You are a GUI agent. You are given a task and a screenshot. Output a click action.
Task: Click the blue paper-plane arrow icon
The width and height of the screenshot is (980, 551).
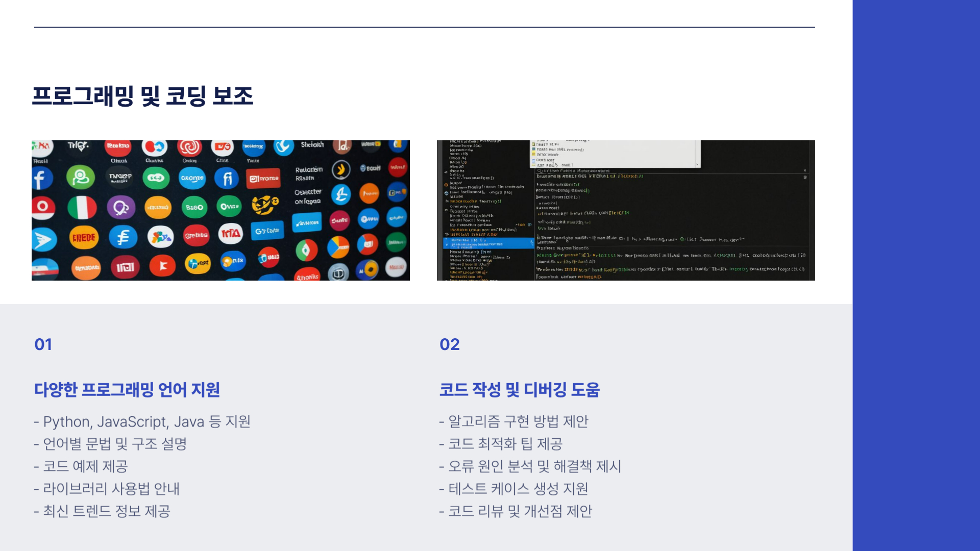(x=43, y=240)
